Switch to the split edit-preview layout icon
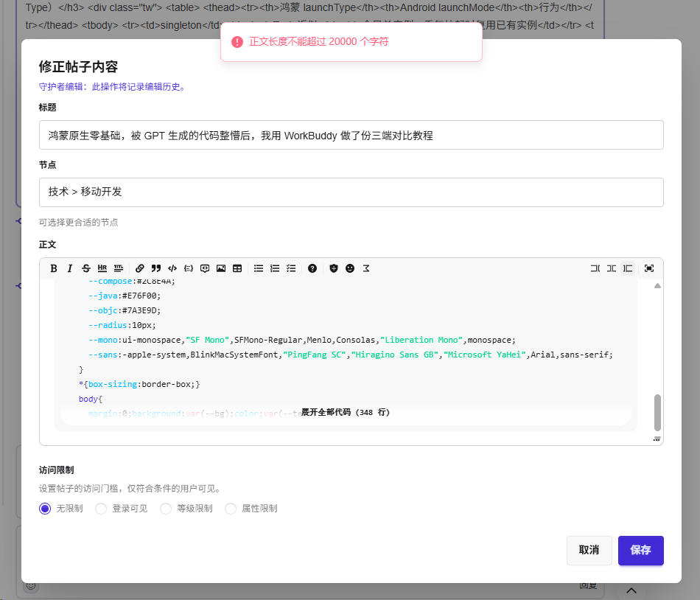 (612, 268)
